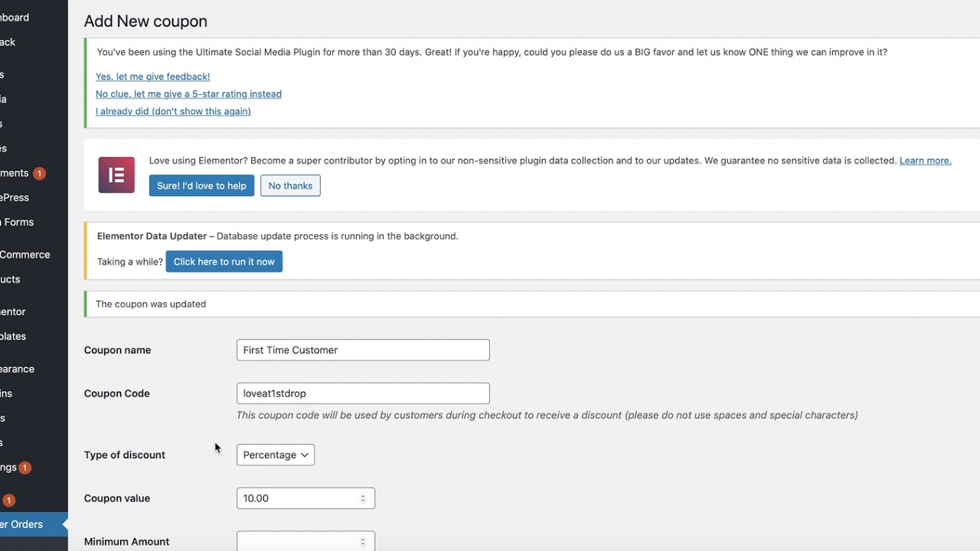Click the 'Coupon Code' field label

point(116,393)
